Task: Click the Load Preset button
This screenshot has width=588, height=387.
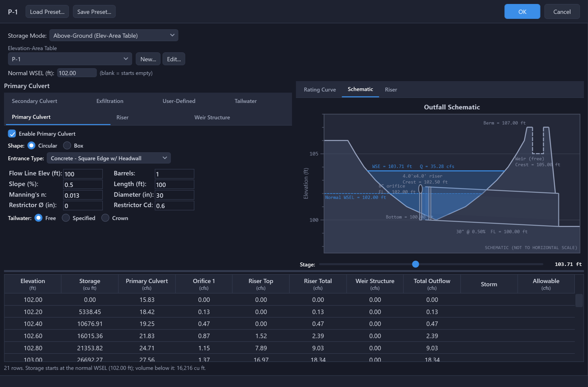Action: (x=47, y=12)
